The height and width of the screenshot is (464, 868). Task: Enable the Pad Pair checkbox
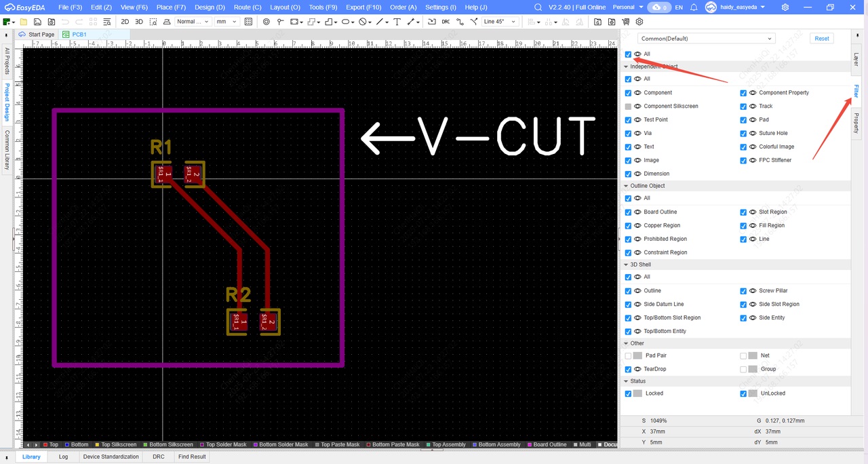pos(628,355)
